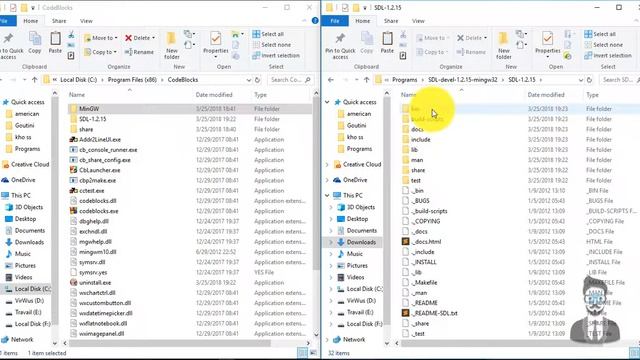Click Select all in SDL-1.2.15 window

pyautogui.click(x=600, y=34)
